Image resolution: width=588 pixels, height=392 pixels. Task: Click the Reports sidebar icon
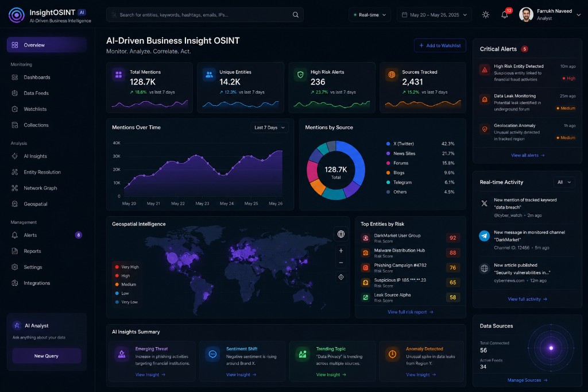pos(14,251)
